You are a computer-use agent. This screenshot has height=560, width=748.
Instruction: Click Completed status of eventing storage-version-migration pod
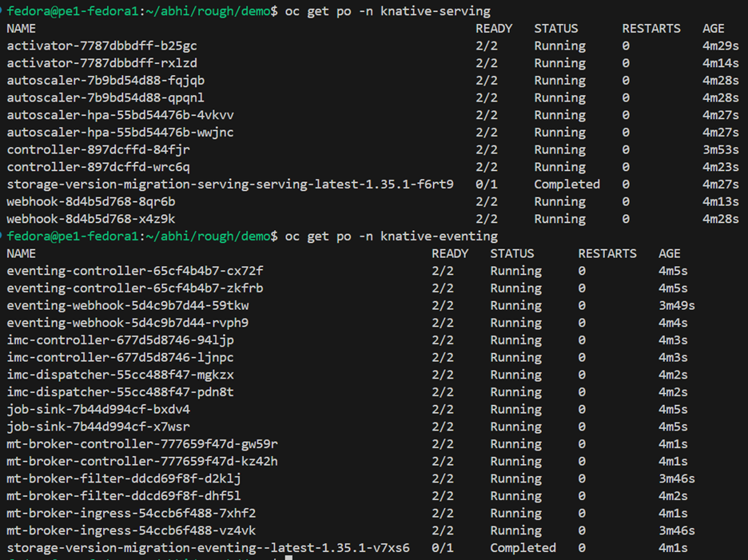click(523, 547)
